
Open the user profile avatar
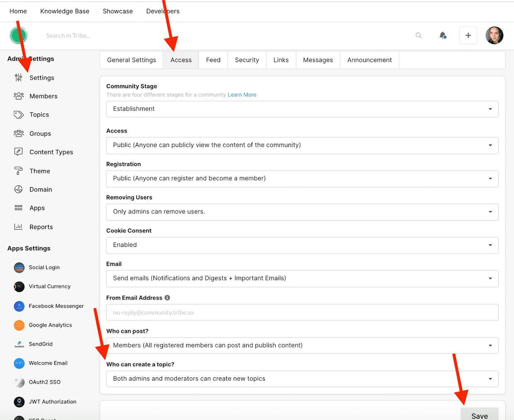[x=495, y=35]
